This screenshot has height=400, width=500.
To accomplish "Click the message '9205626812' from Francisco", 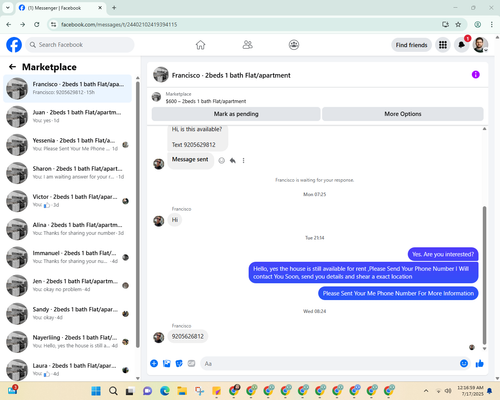I will [x=188, y=336].
